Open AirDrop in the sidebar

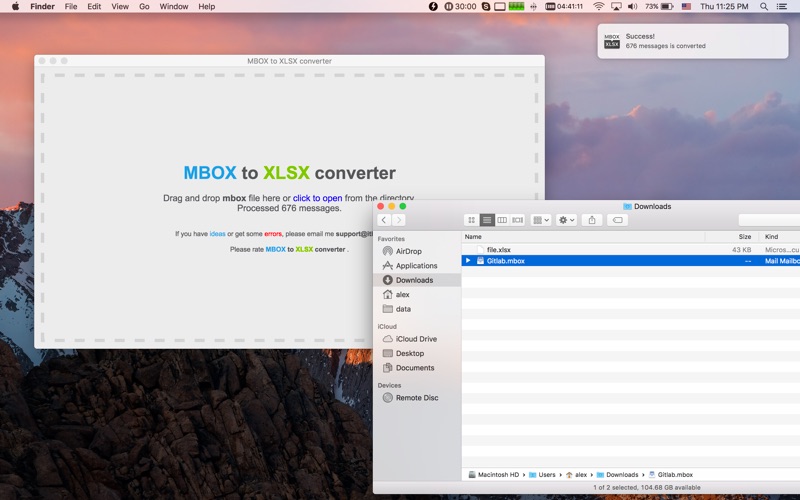409,251
